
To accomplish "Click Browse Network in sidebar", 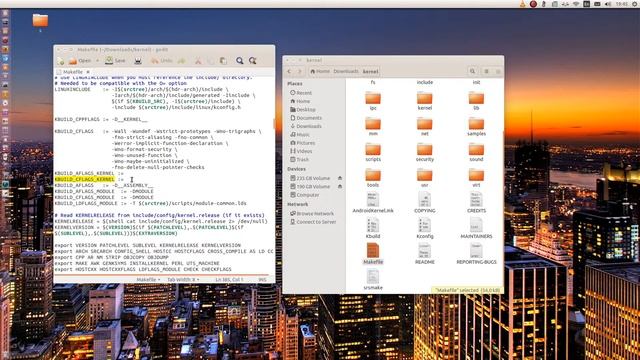I will click(x=312, y=213).
